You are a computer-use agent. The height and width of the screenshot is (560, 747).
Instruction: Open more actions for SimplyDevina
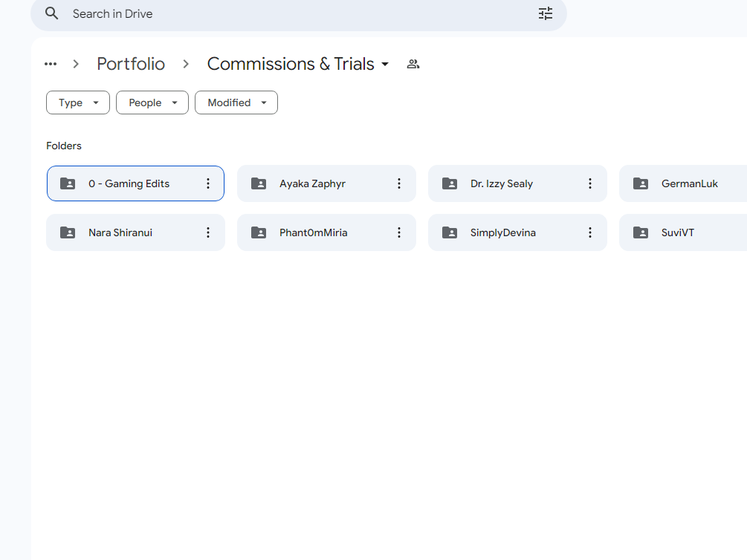(590, 232)
